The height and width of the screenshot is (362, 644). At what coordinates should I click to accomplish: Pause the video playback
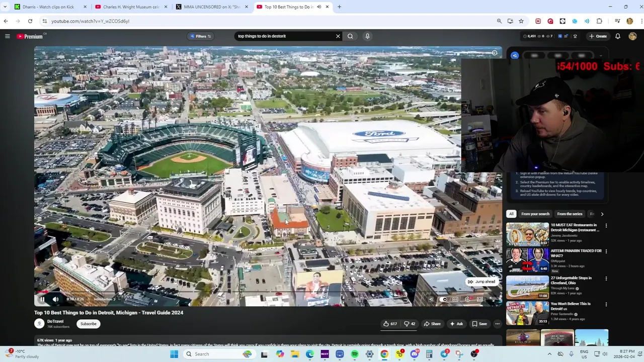(42, 299)
